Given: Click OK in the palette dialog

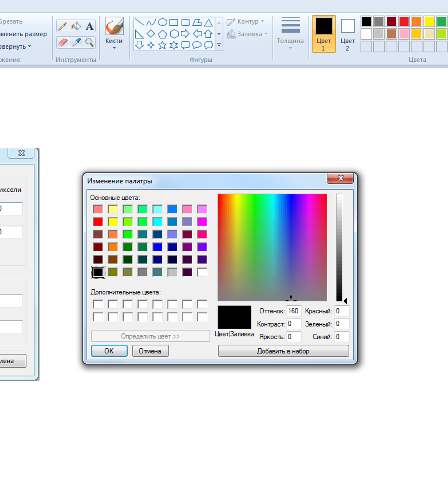Looking at the screenshot, I should 109,351.
